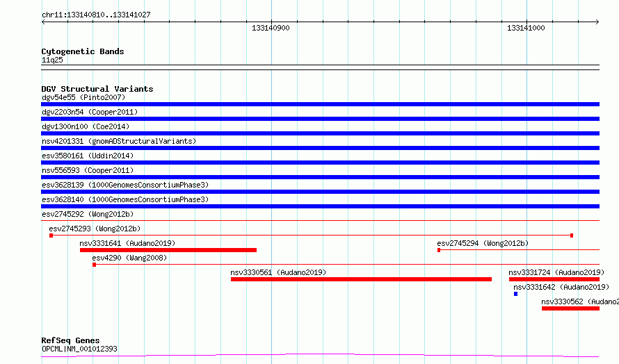Click the esv2745293 right endpoint red square

click(572, 235)
